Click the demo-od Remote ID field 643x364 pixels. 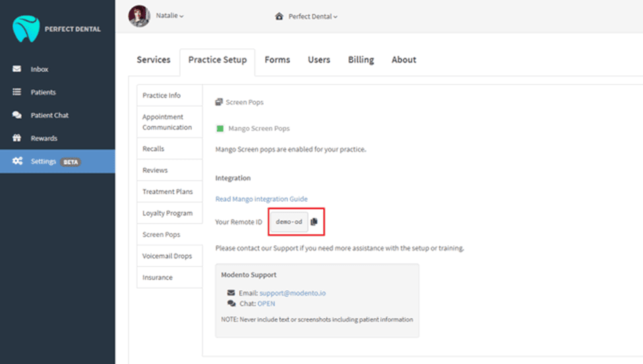pos(289,222)
